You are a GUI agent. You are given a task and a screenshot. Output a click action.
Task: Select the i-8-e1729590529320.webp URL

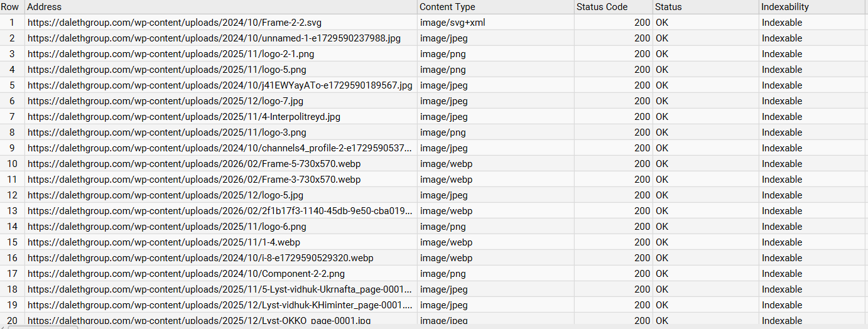tap(200, 258)
